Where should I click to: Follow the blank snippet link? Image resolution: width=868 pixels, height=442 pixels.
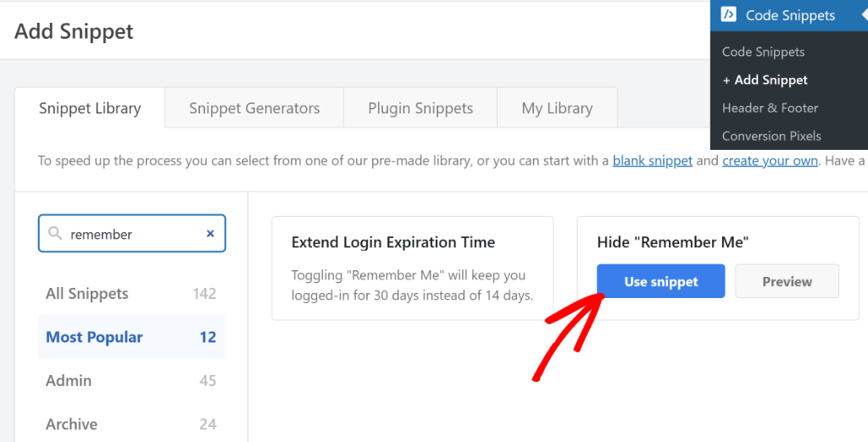point(653,160)
